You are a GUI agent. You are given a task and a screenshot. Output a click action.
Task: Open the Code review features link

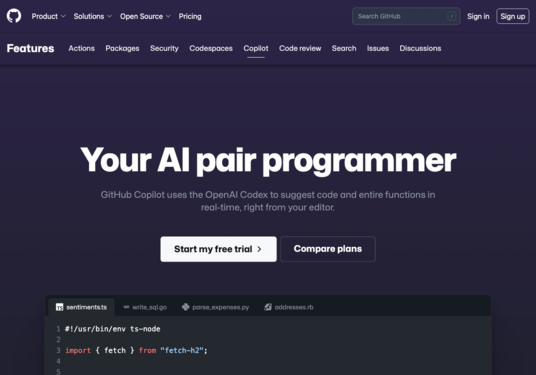click(x=300, y=49)
